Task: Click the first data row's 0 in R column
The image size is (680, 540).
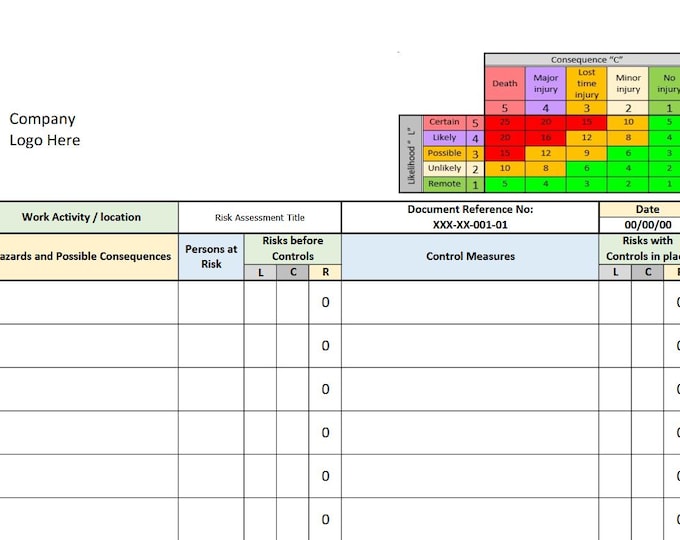Action: coord(325,302)
